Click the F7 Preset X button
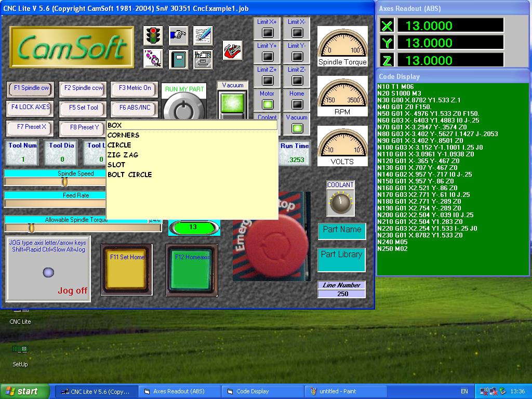532x399 pixels. pos(31,128)
